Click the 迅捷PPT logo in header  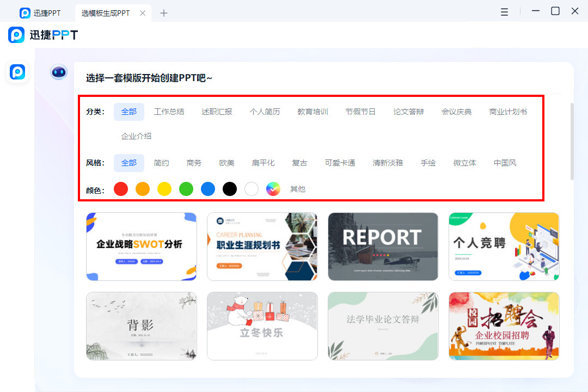[x=43, y=35]
